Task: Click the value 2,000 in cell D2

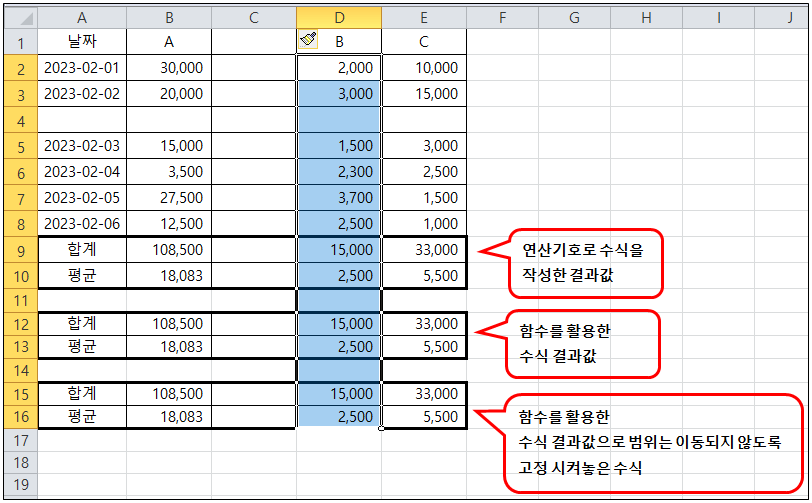Action: coord(355,68)
